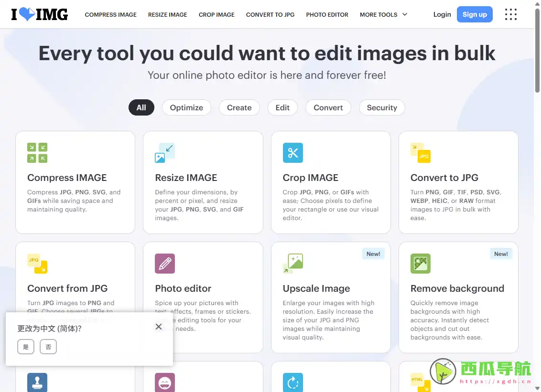Click the Convert to JPG yellow icon
The image size is (541, 392).
coord(420,153)
